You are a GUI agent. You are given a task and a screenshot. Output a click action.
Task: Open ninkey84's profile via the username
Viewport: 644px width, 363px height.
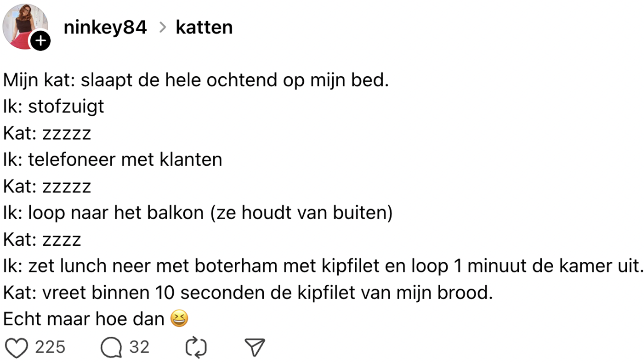tap(105, 27)
